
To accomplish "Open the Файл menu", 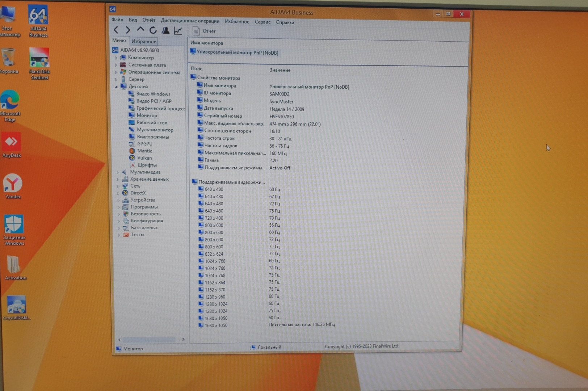I will [117, 20].
